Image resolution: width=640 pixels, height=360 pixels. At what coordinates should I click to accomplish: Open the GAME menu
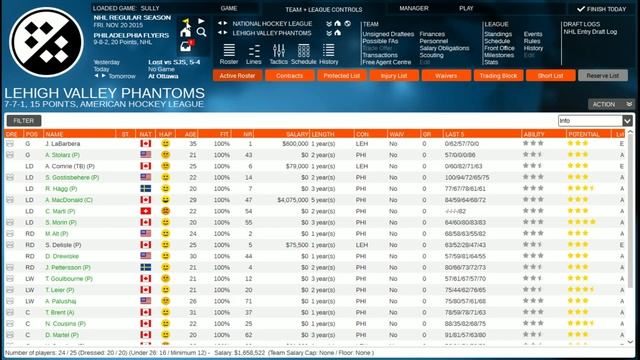pyautogui.click(x=229, y=8)
